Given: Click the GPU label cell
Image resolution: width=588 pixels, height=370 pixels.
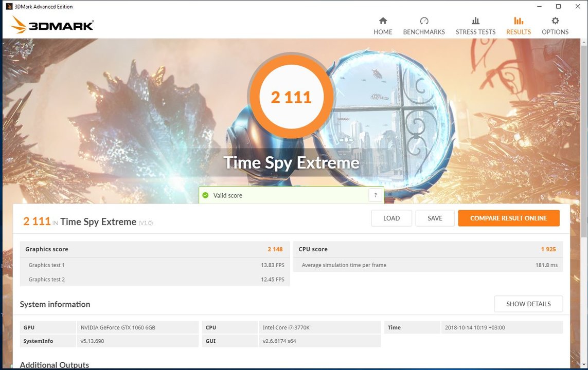Looking at the screenshot, I should [x=48, y=327].
